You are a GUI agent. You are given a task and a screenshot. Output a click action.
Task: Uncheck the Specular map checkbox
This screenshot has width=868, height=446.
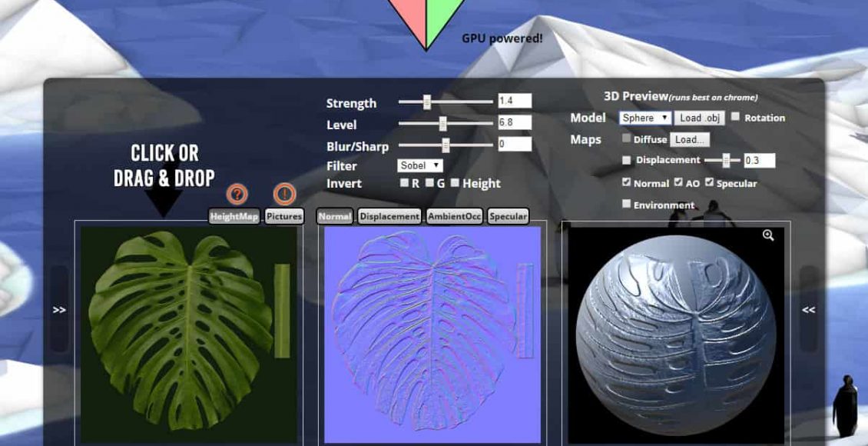click(x=708, y=183)
